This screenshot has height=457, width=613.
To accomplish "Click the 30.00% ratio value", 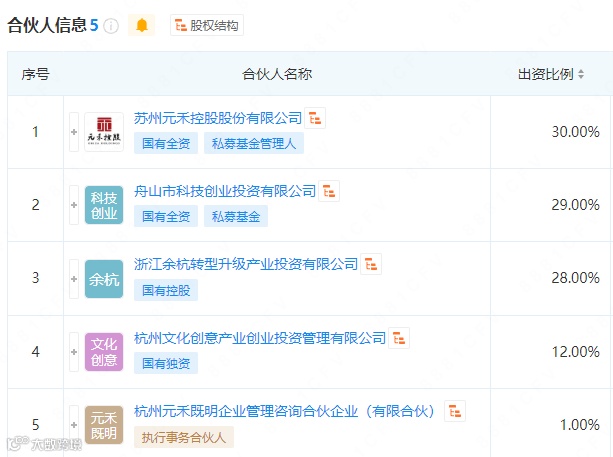I will 575,132.
